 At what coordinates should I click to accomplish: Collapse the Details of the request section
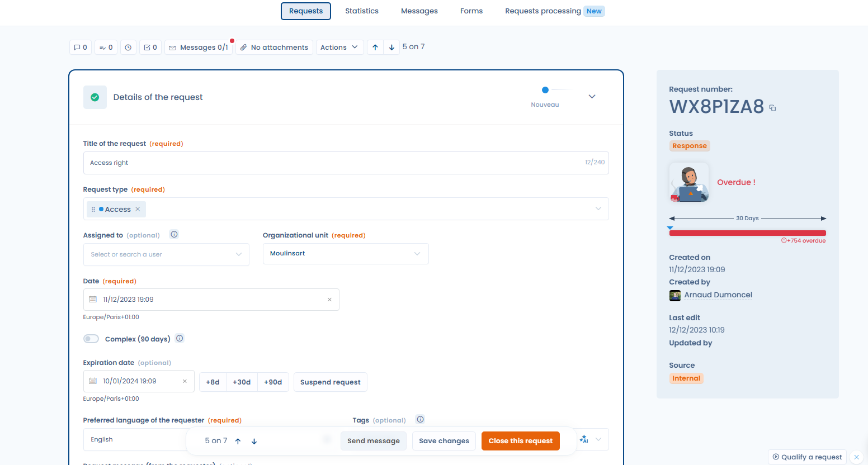591,96
